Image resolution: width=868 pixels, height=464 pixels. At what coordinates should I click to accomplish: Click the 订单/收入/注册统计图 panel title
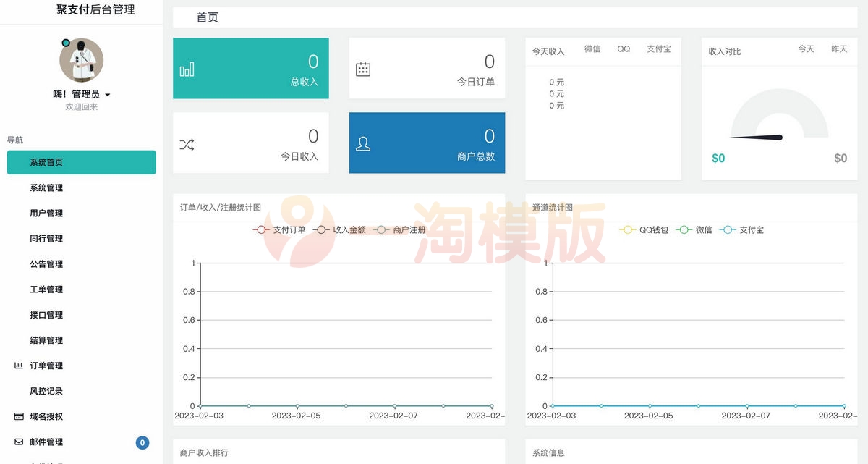click(221, 208)
